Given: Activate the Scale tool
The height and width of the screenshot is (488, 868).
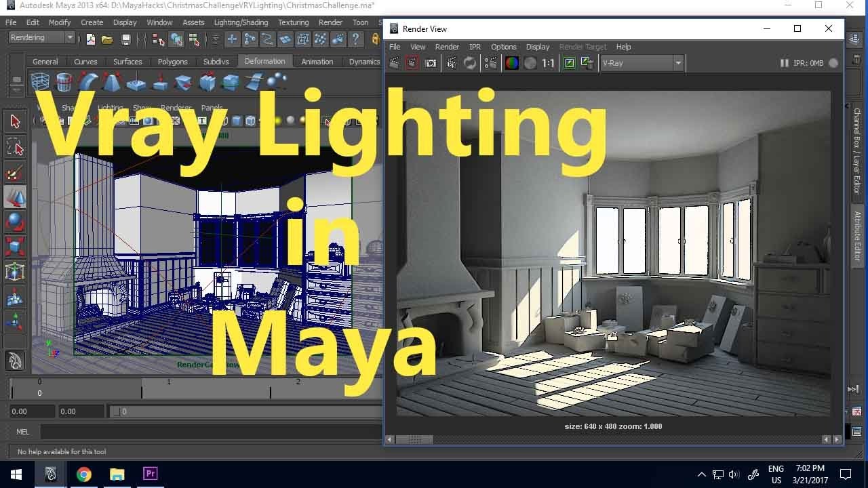Looking at the screenshot, I should click(15, 247).
